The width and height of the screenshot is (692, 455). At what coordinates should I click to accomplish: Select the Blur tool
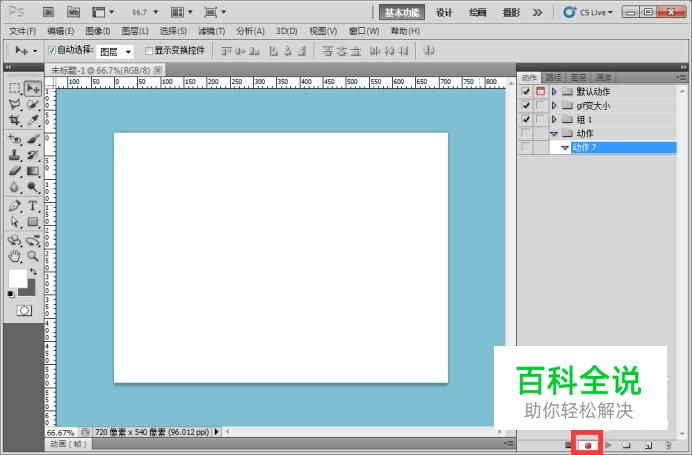click(x=15, y=187)
